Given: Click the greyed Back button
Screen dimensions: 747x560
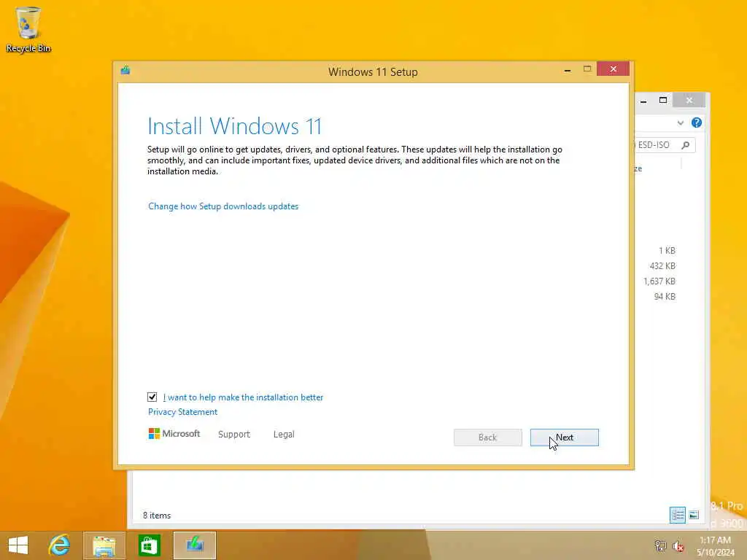Looking at the screenshot, I should click(x=487, y=437).
